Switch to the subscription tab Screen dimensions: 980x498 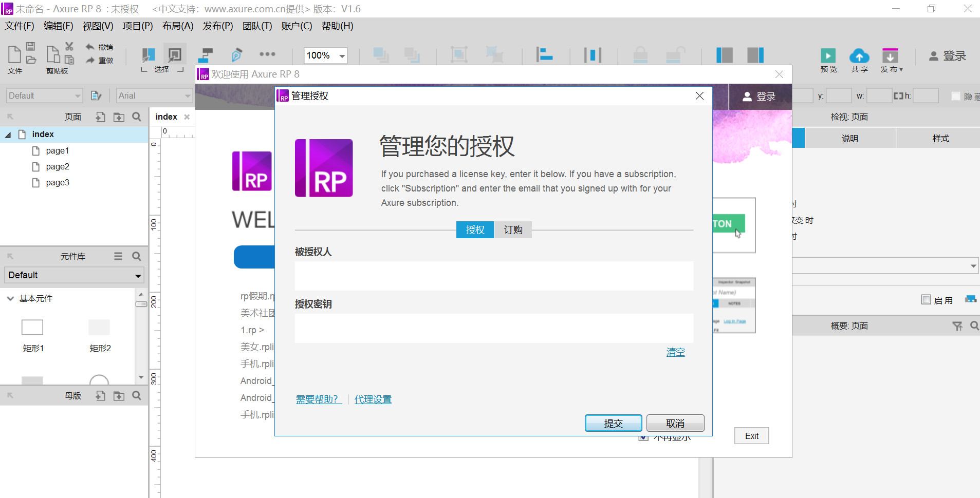[513, 230]
